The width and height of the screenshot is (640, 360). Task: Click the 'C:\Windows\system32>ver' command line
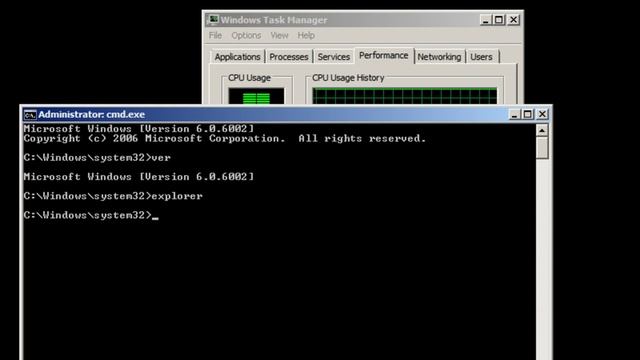coord(97,158)
